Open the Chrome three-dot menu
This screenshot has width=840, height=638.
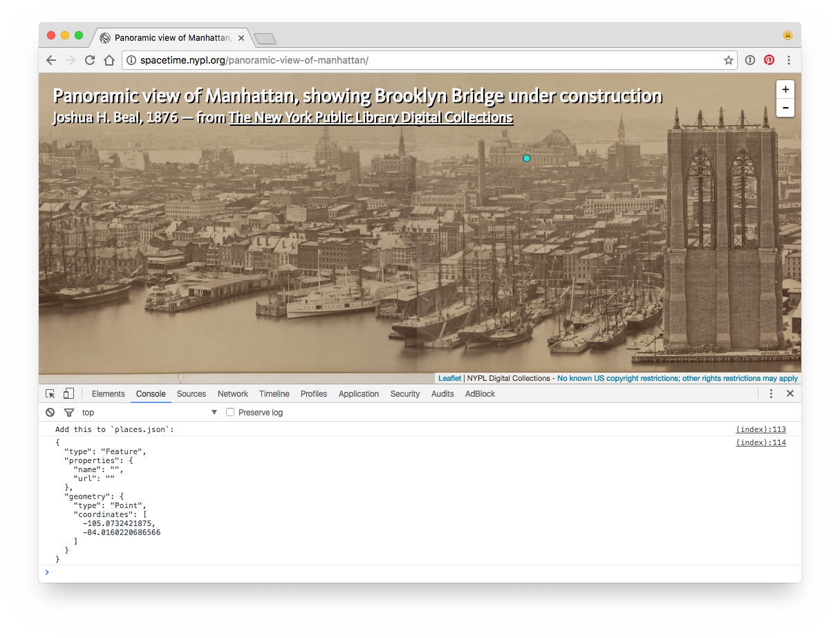(x=788, y=60)
